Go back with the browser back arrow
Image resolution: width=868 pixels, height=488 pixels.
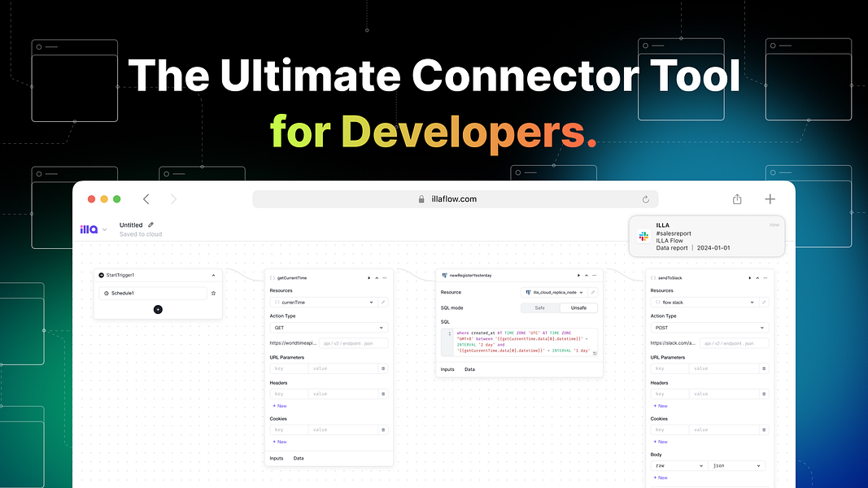(146, 199)
